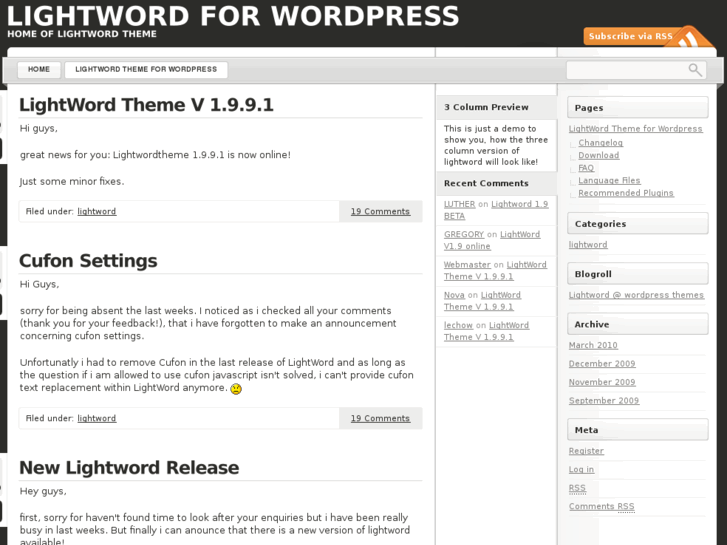Open the Recommended Plugins page
Image resolution: width=727 pixels, height=545 pixels.
tap(626, 192)
